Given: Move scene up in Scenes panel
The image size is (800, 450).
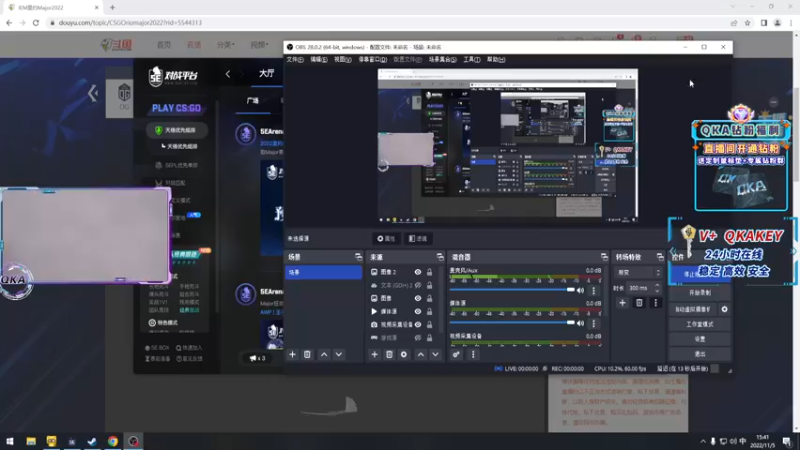Looking at the screenshot, I should [324, 355].
